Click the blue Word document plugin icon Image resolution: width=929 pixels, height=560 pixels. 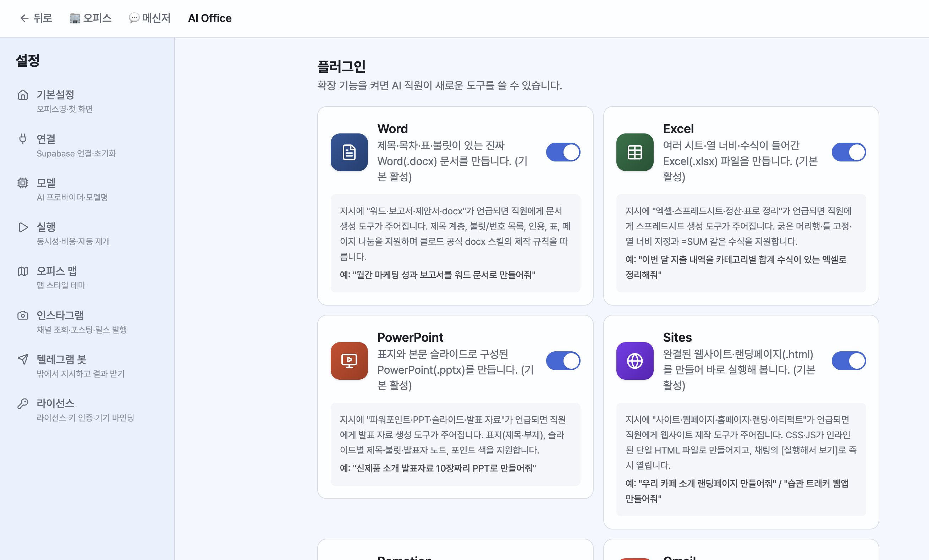(x=349, y=152)
